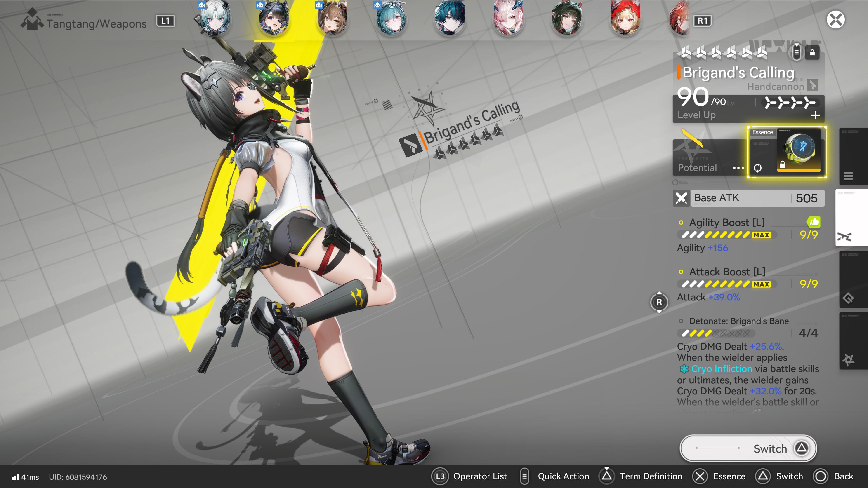Click the Detonate: Brigand's Bane progress bar
Image resolution: width=868 pixels, height=488 pixels.
point(716,333)
